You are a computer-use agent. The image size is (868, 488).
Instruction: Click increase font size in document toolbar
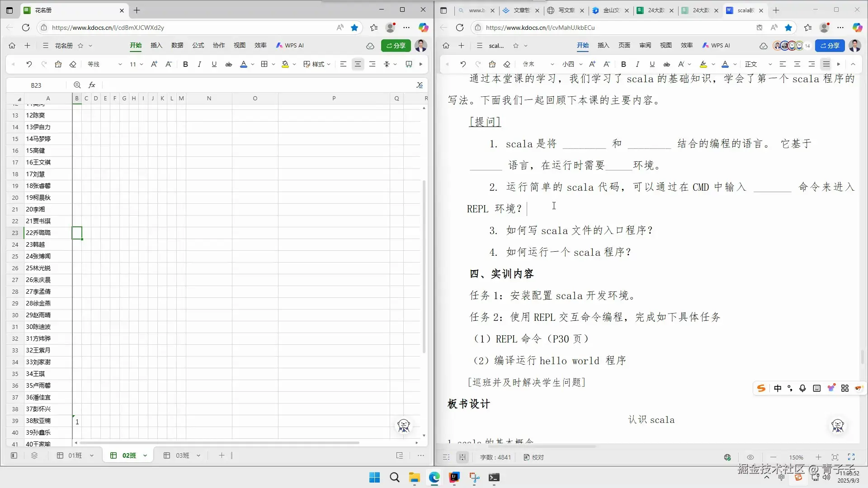click(592, 64)
